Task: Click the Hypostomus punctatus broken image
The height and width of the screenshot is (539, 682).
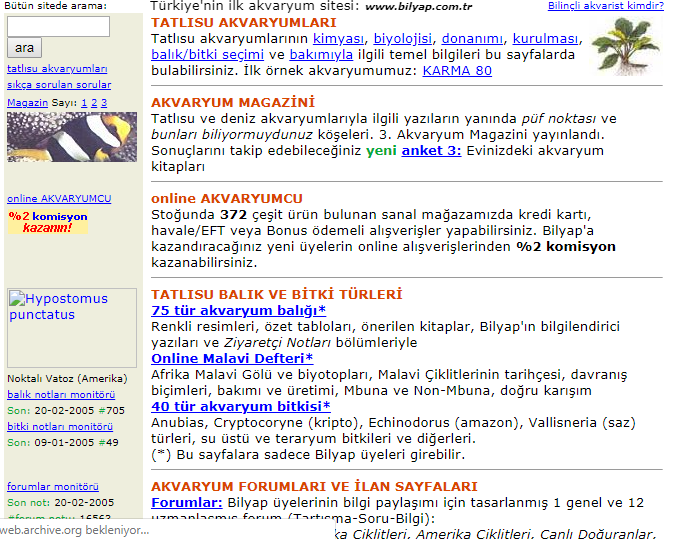Action: [x=72, y=328]
